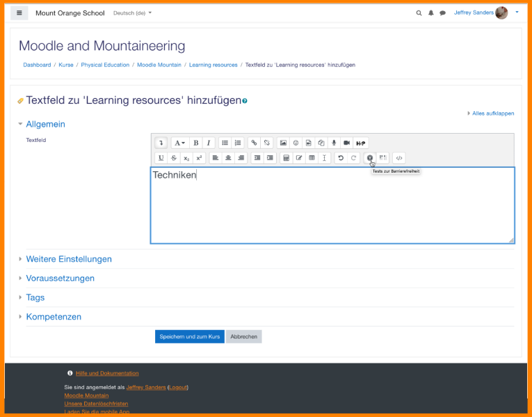The width and height of the screenshot is (532, 417).
Task: Toggle strikethrough formatting
Action: tap(174, 158)
